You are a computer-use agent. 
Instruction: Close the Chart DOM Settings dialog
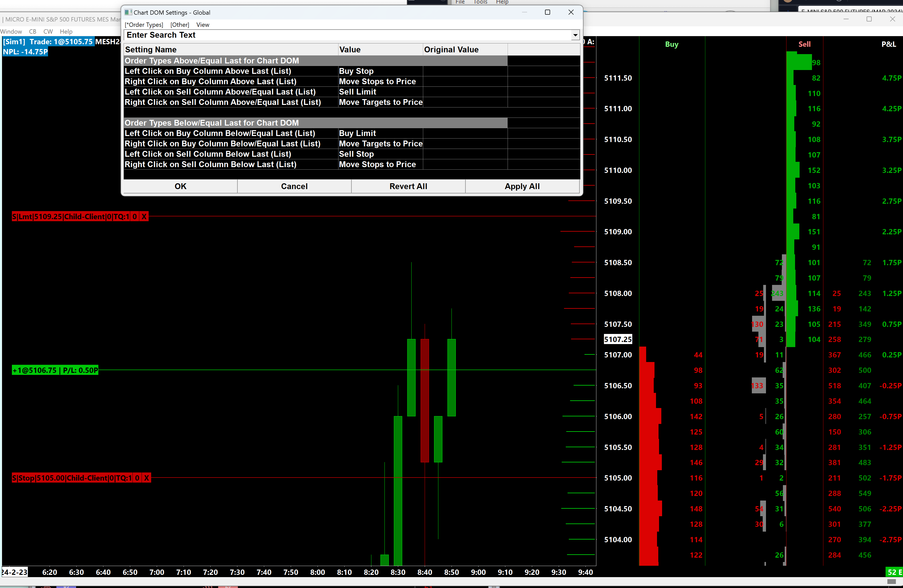(571, 12)
